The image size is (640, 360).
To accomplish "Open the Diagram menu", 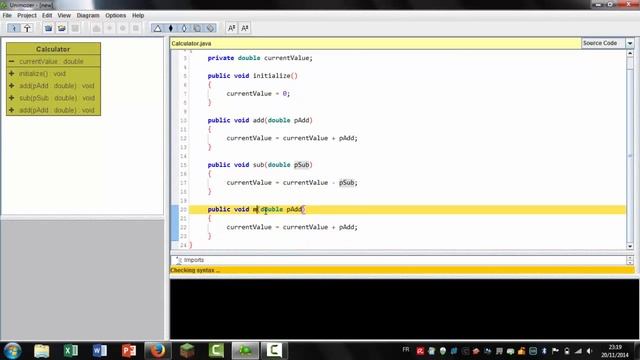I will [x=88, y=16].
